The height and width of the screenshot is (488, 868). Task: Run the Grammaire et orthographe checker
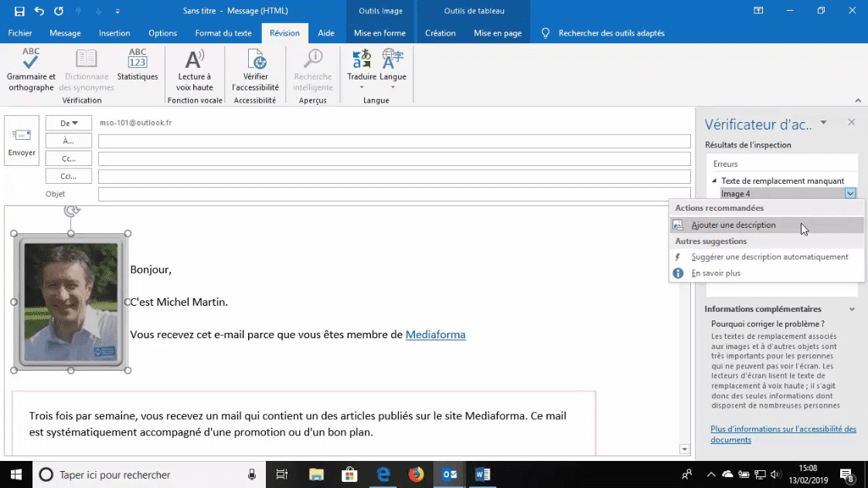(30, 69)
